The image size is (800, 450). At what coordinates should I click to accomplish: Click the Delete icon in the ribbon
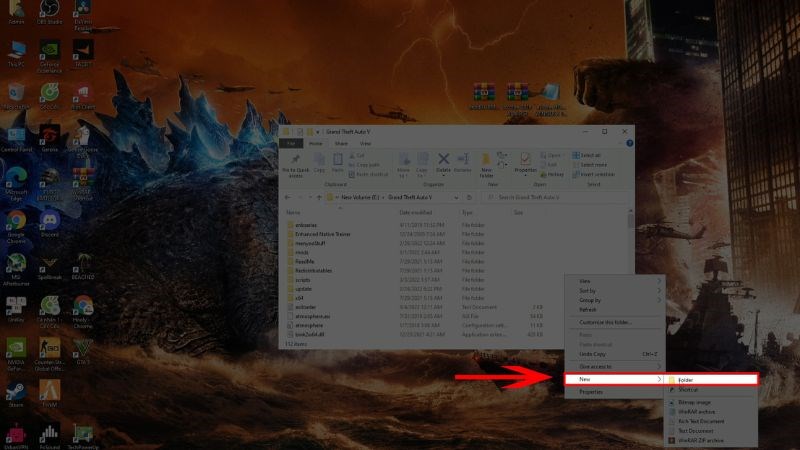443,164
